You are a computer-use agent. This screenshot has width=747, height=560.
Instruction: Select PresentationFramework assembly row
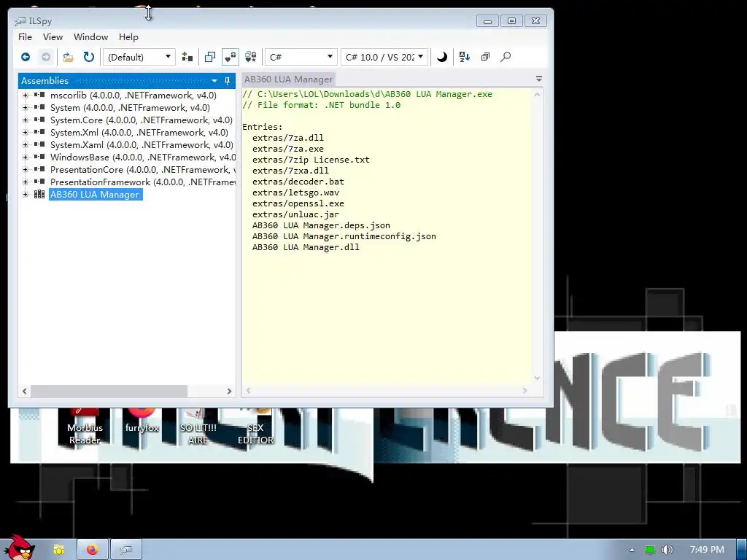tap(142, 182)
